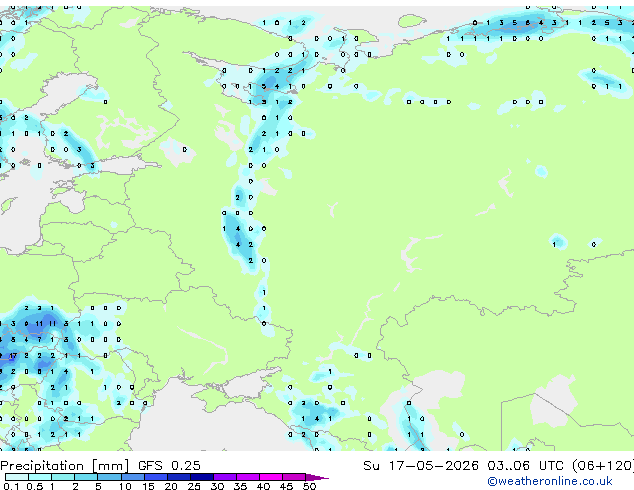Click the purple swatch between 30 and 35
This screenshot has width=634, height=490.
(x=224, y=477)
